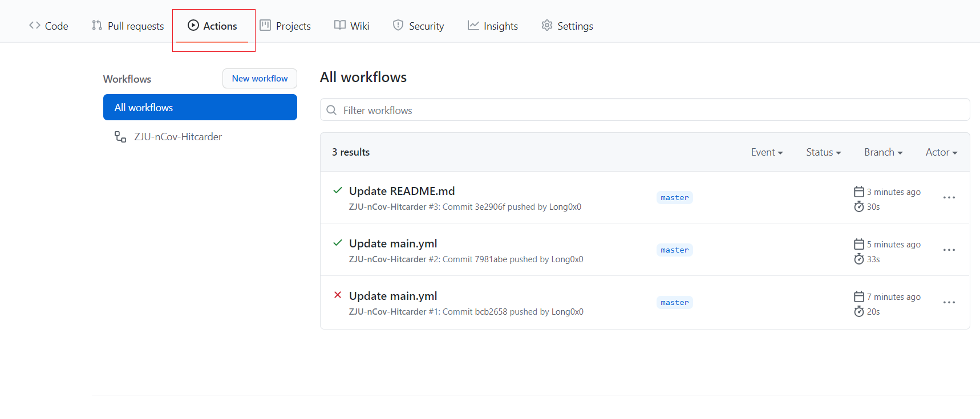This screenshot has width=980, height=419.
Task: Click the stopwatch icon beside 20s
Action: 859,311
